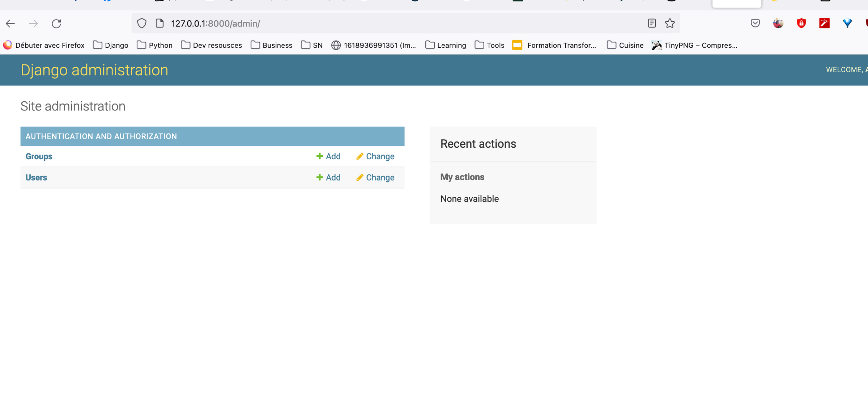Open the Learning bookmarks folder

tap(445, 45)
